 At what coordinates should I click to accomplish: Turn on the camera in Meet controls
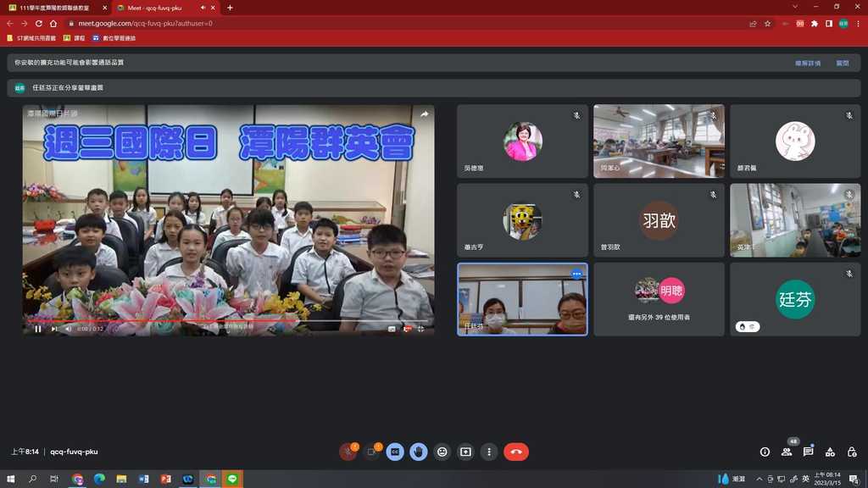371,452
